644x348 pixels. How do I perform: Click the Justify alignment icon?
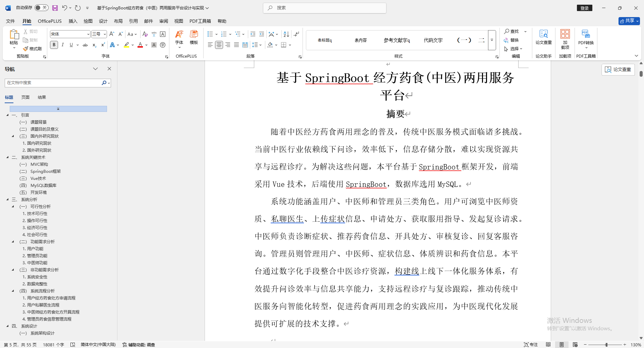tap(236, 45)
